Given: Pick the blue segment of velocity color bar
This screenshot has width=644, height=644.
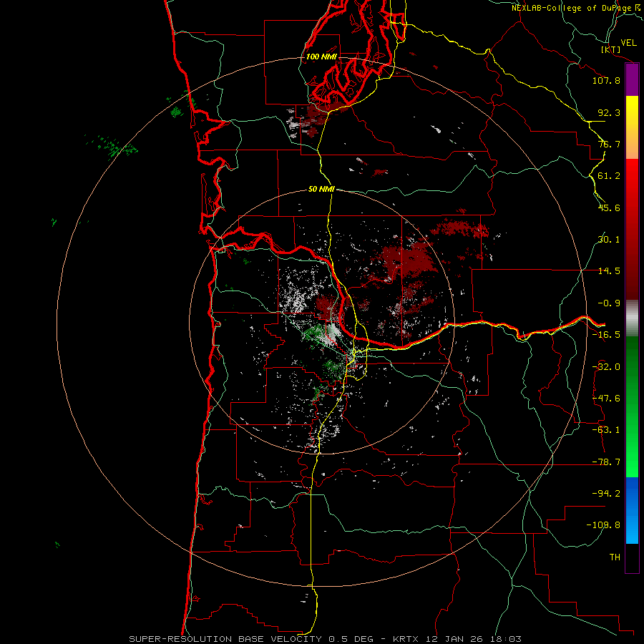Looking at the screenshot, I should (632, 510).
